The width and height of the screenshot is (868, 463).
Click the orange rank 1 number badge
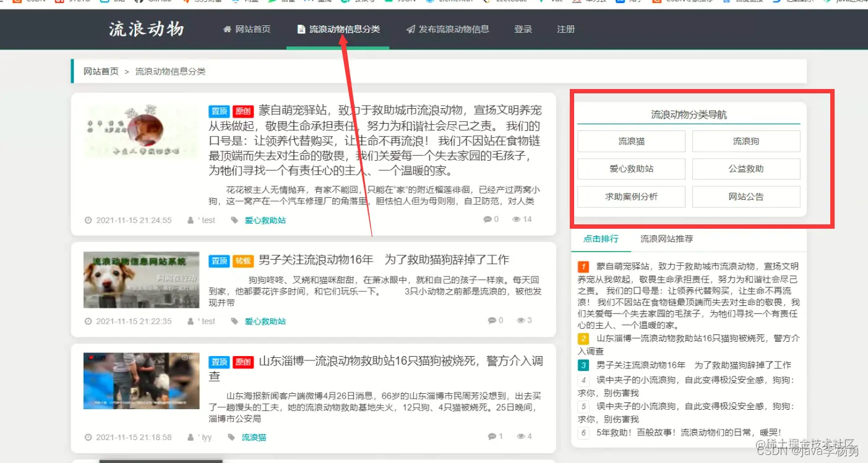pyautogui.click(x=583, y=267)
